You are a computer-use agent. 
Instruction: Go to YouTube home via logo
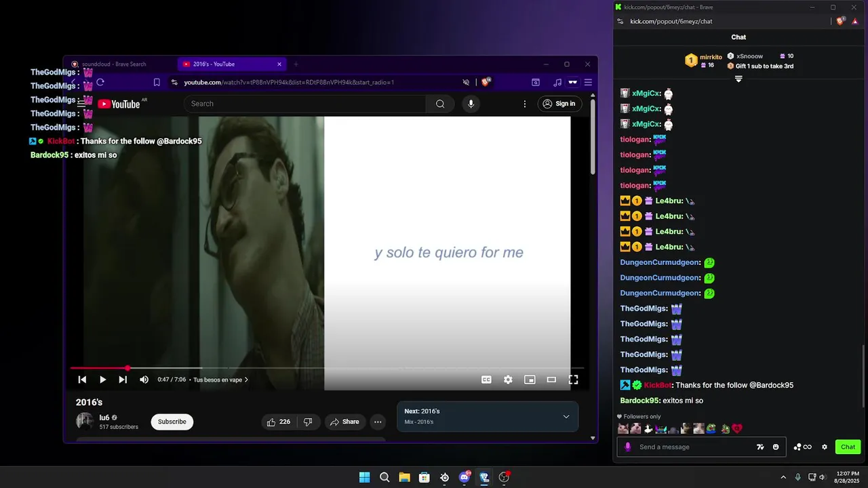tap(119, 104)
